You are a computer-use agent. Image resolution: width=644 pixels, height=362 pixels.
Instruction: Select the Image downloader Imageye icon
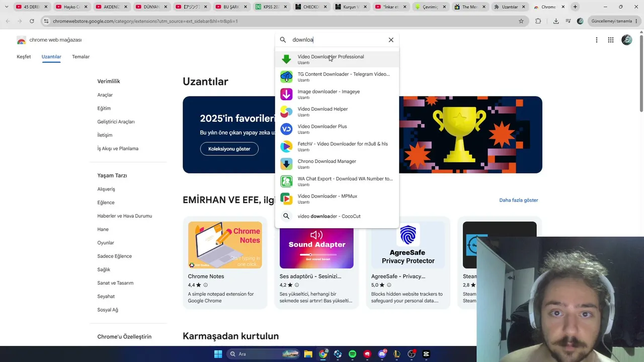[x=286, y=94]
